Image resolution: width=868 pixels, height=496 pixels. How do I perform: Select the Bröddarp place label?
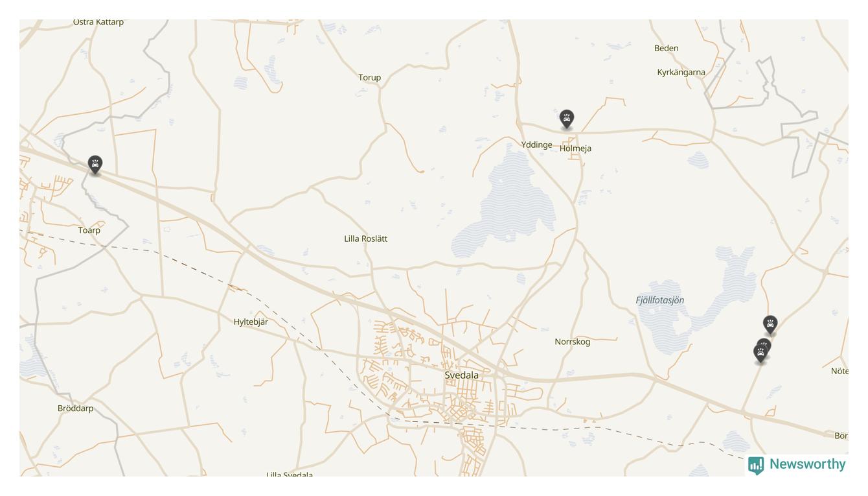click(76, 408)
